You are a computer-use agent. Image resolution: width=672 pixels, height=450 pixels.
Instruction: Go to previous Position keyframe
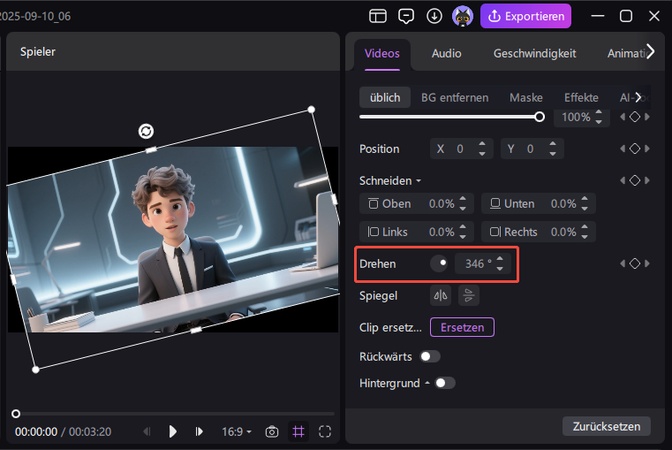[622, 149]
